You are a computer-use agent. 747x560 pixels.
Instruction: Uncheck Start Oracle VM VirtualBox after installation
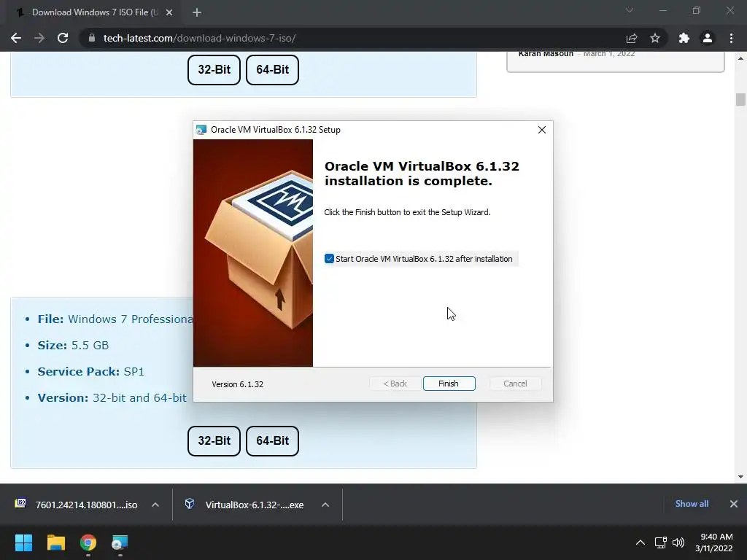pyautogui.click(x=329, y=259)
